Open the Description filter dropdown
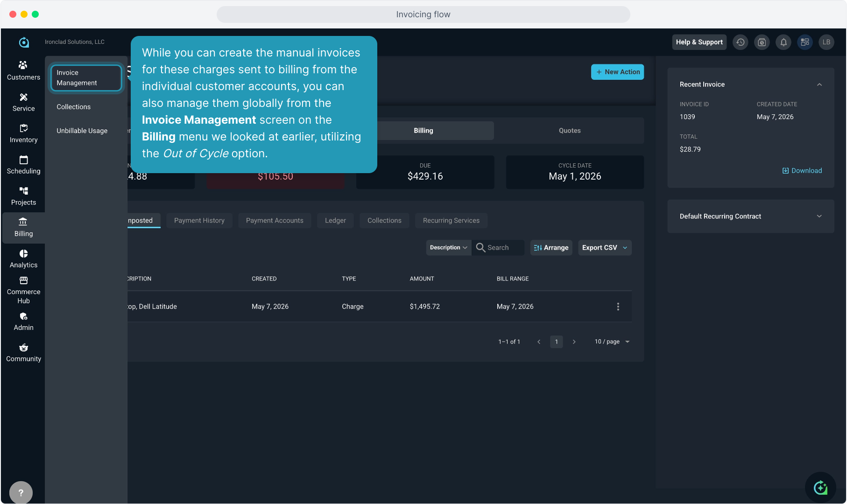The image size is (847, 504). click(x=448, y=248)
